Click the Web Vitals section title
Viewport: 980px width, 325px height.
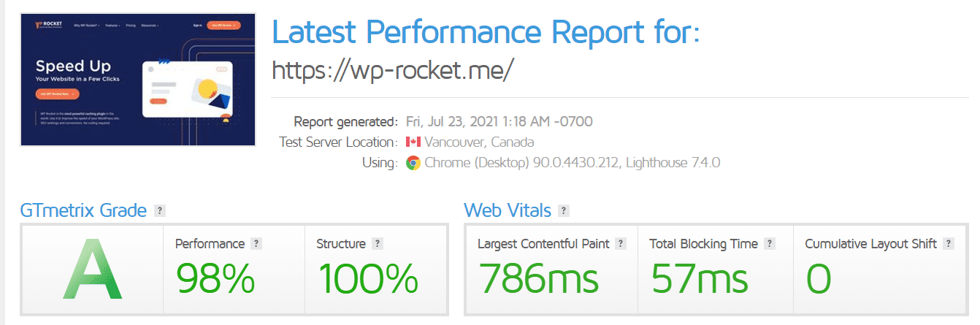pyautogui.click(x=508, y=211)
